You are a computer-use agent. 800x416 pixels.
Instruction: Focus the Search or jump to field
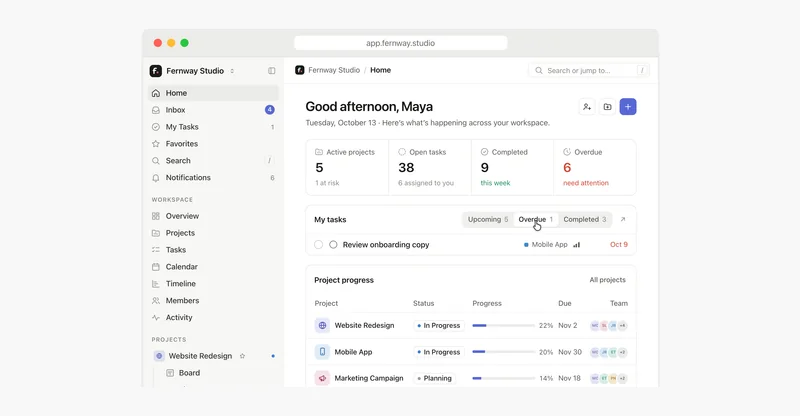(589, 70)
